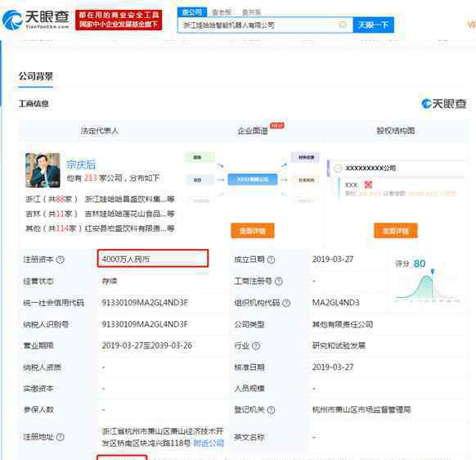Click the orange 查看详情 button under 股权结构图
This screenshot has height=460, width=476.
[395, 231]
